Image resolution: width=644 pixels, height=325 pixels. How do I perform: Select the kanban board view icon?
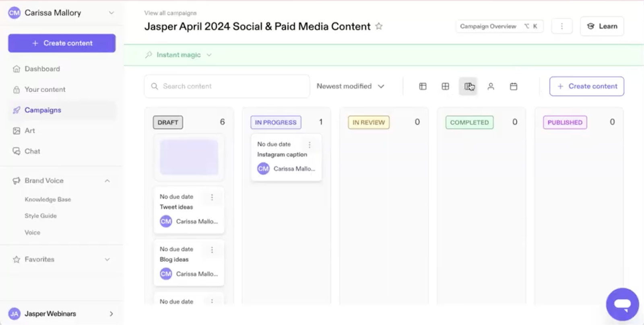point(468,86)
